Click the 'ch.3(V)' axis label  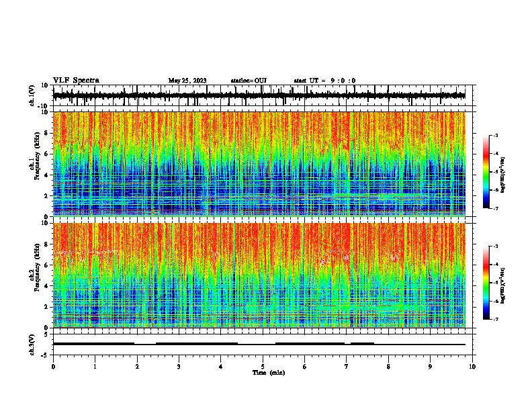tap(32, 345)
